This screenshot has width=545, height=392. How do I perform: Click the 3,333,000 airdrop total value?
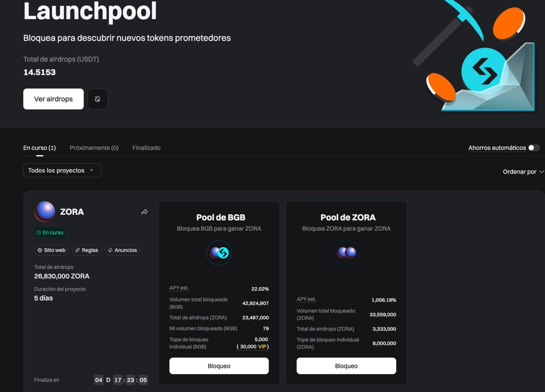click(384, 329)
